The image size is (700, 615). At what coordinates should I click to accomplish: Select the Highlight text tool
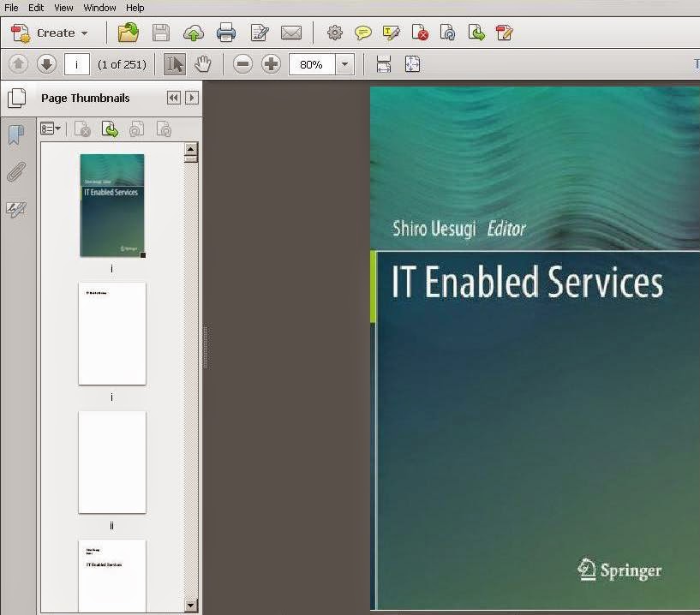[391, 33]
